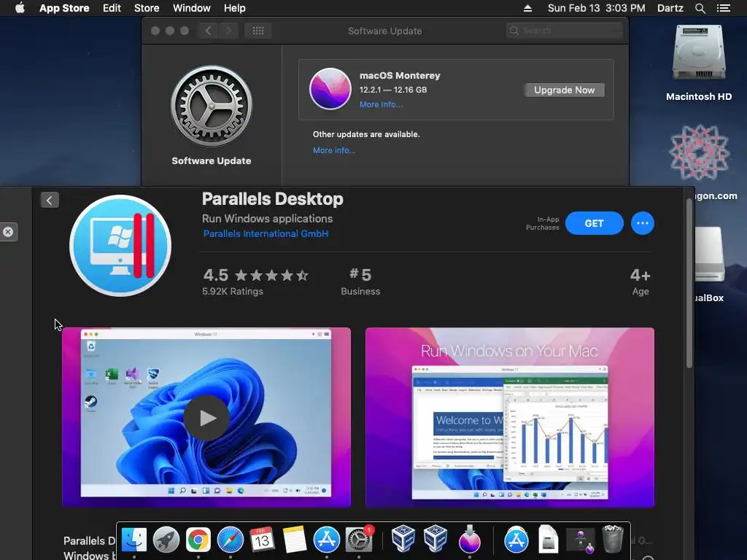Click the macOS Monterey icon
Viewport: 747px width, 560px height.
pyautogui.click(x=330, y=88)
